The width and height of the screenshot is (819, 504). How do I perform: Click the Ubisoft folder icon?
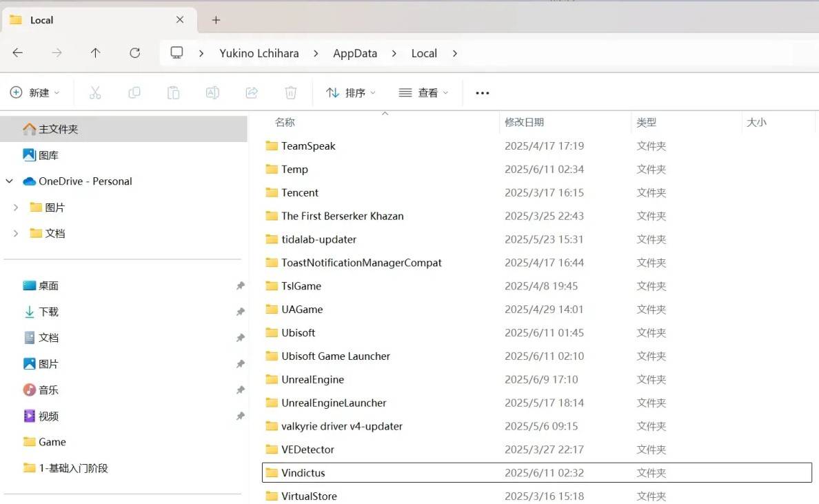point(272,333)
